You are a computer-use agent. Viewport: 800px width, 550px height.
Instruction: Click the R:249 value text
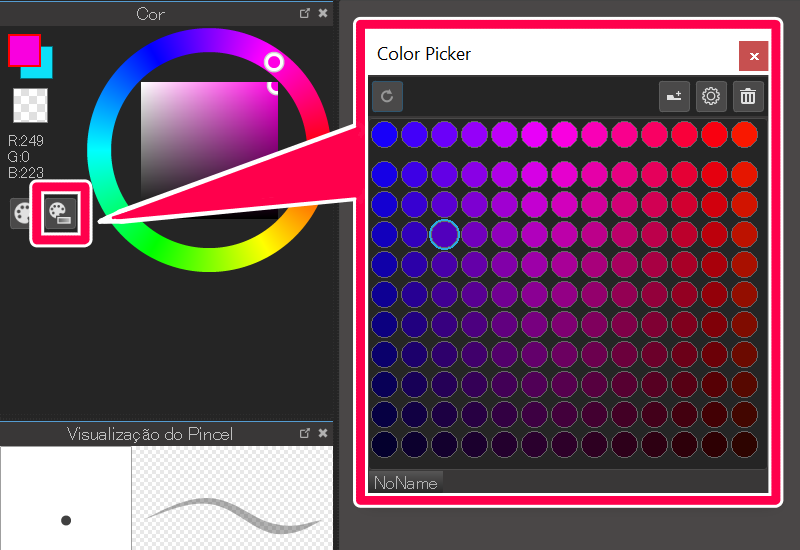point(26,141)
